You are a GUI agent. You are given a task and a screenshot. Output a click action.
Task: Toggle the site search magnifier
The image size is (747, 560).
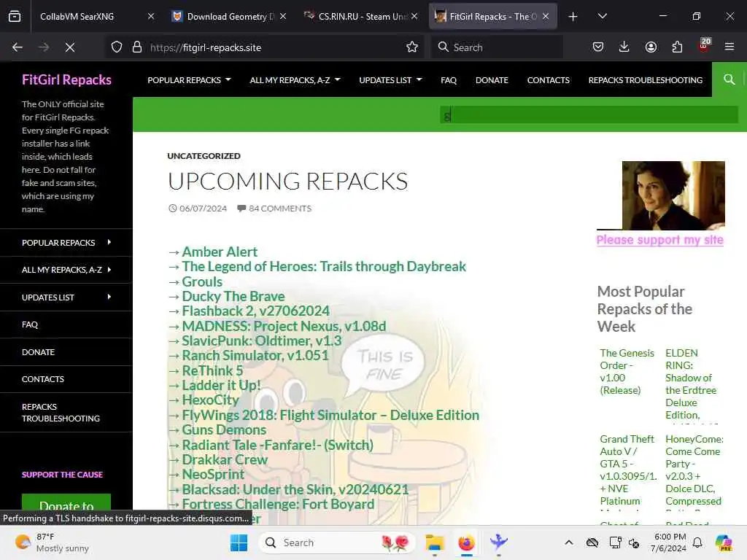pos(729,79)
